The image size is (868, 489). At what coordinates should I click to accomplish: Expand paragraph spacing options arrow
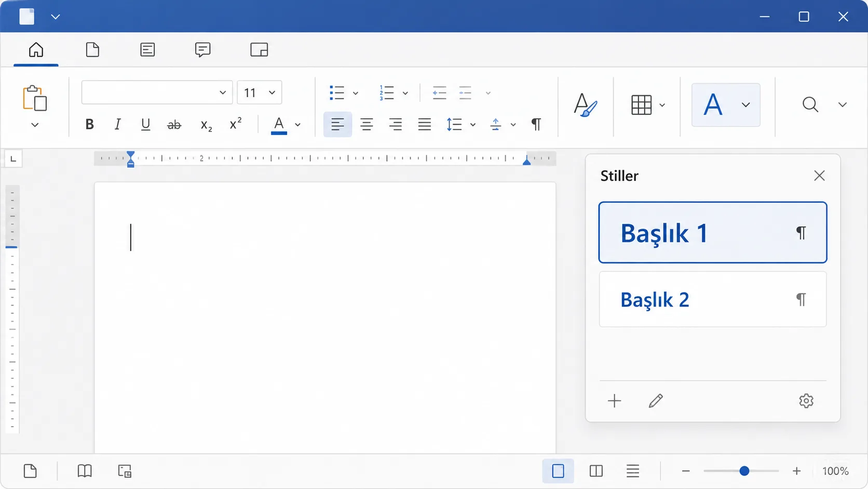click(x=513, y=125)
